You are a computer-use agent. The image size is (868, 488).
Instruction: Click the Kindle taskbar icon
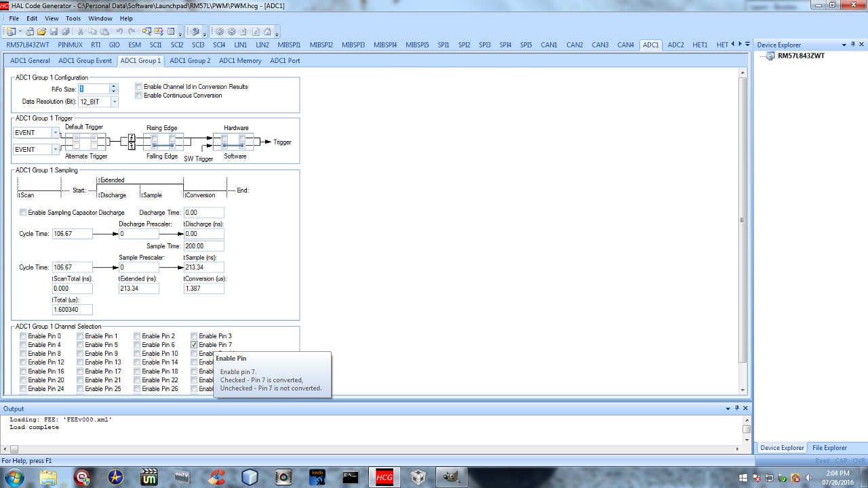click(x=317, y=477)
